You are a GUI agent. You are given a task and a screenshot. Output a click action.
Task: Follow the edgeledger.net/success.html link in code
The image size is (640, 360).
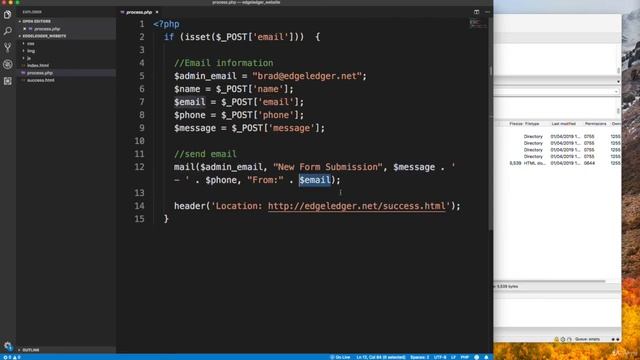[x=357, y=206]
